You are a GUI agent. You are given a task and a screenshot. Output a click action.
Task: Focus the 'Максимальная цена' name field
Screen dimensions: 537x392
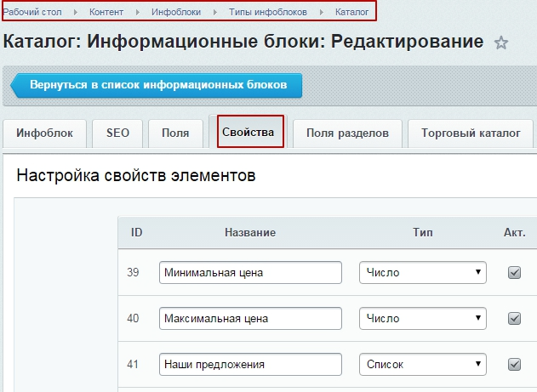tap(250, 319)
